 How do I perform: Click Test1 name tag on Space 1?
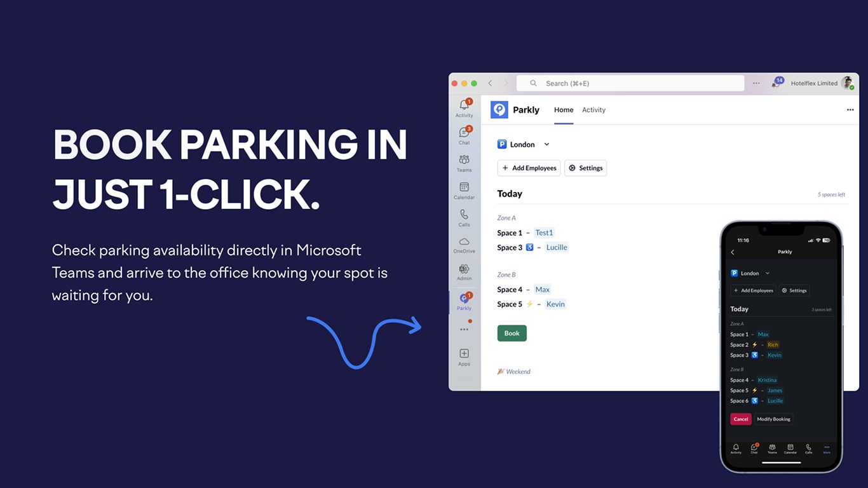[544, 233]
